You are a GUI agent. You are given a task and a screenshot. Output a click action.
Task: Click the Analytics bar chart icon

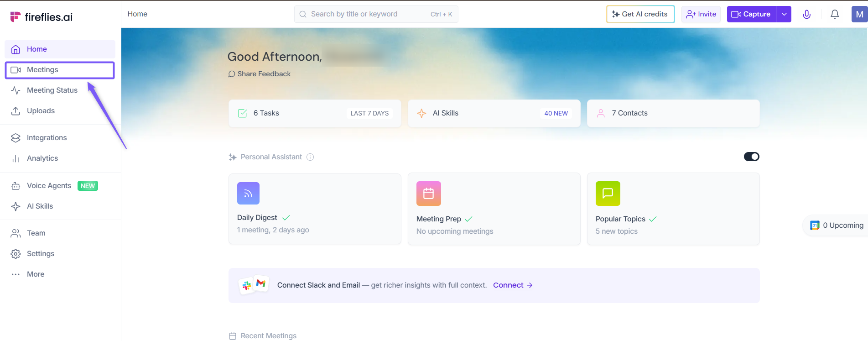point(16,158)
